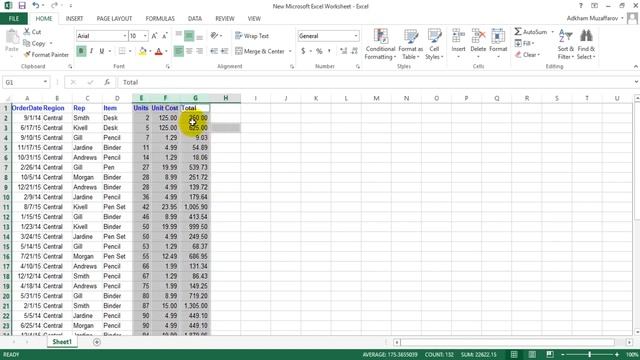Click the Font Color red A
This screenshot has height=360, width=640.
tap(158, 51)
